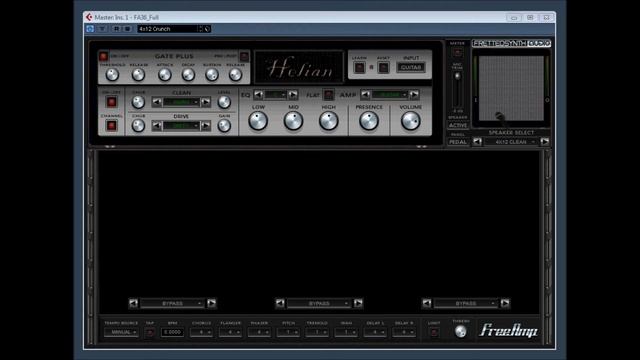Select previous Clean preset with left arrow
The image size is (640, 360).
pos(157,102)
